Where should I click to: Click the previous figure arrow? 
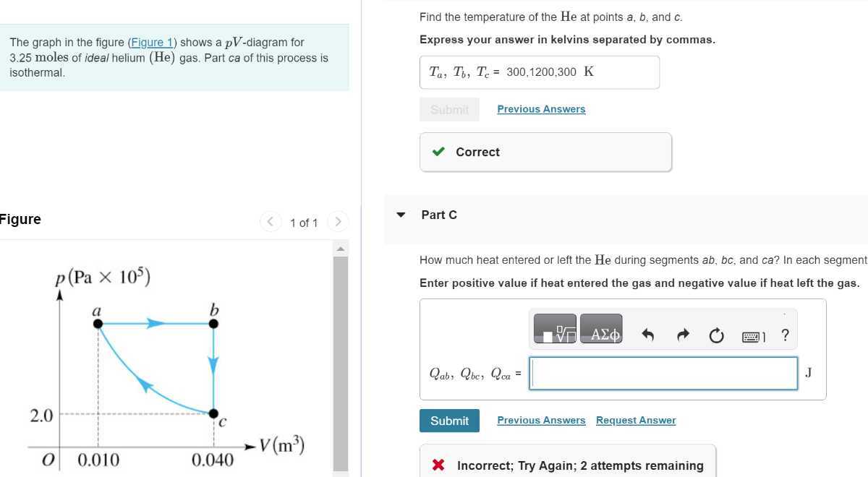click(x=271, y=222)
